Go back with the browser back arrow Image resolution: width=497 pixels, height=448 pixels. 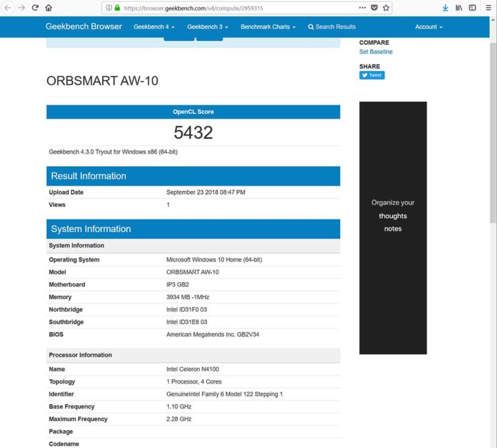[7, 7]
